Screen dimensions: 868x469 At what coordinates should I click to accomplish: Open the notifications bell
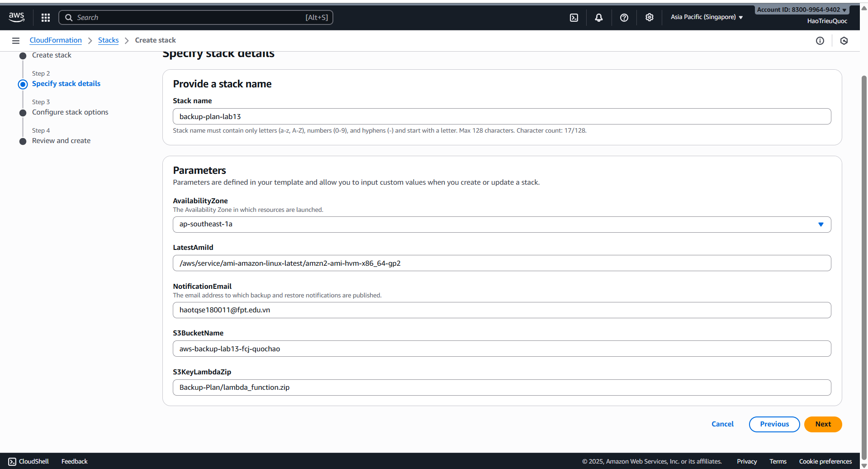[599, 18]
